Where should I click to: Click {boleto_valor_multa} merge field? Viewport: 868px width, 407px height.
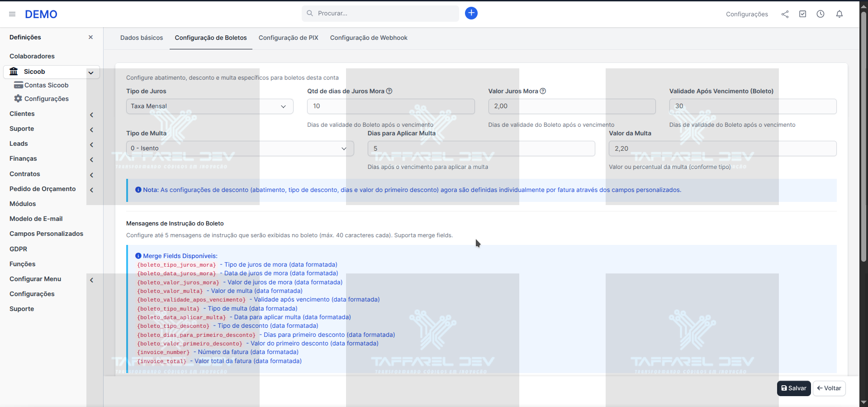(x=170, y=291)
